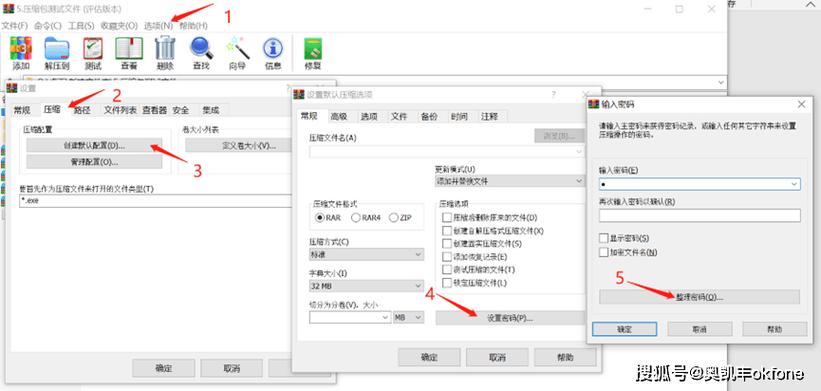This screenshot has width=821, height=391.
Task: Click 确定 in compression options dialog
Action: (x=429, y=358)
